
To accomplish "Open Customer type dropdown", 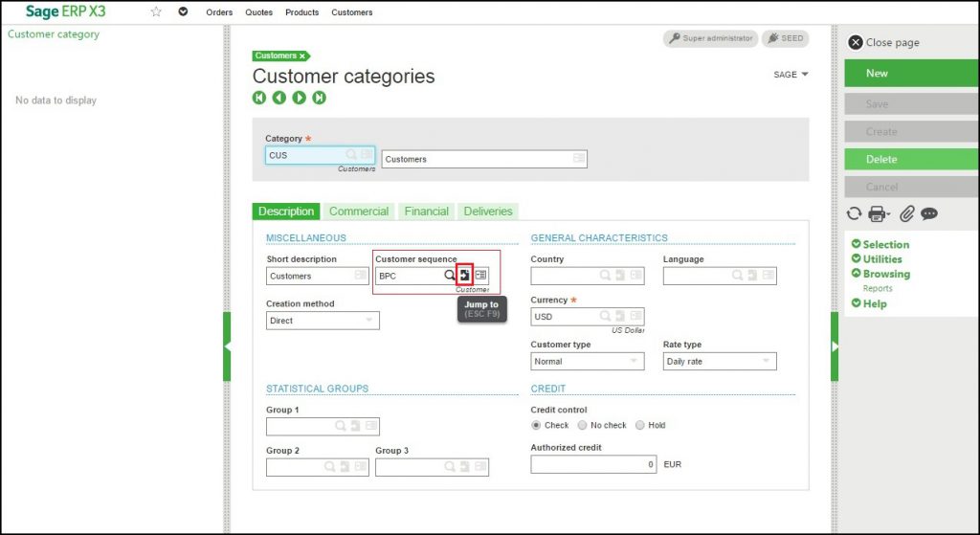I will click(588, 361).
